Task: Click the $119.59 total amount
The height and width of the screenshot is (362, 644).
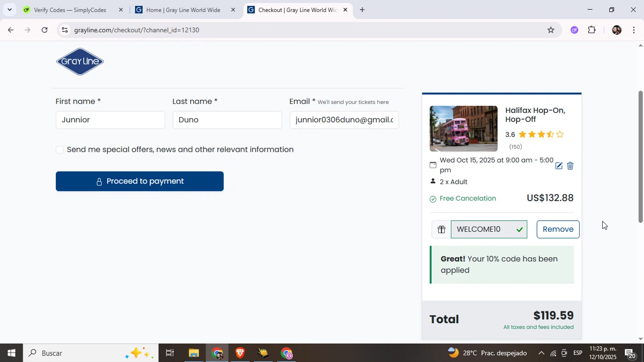Action: (x=553, y=316)
